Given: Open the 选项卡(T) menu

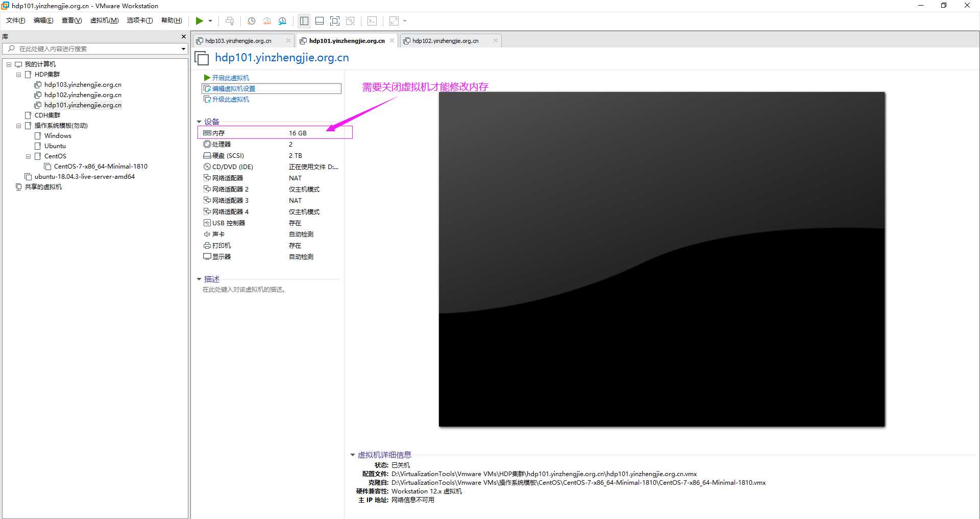Looking at the screenshot, I should (x=140, y=20).
